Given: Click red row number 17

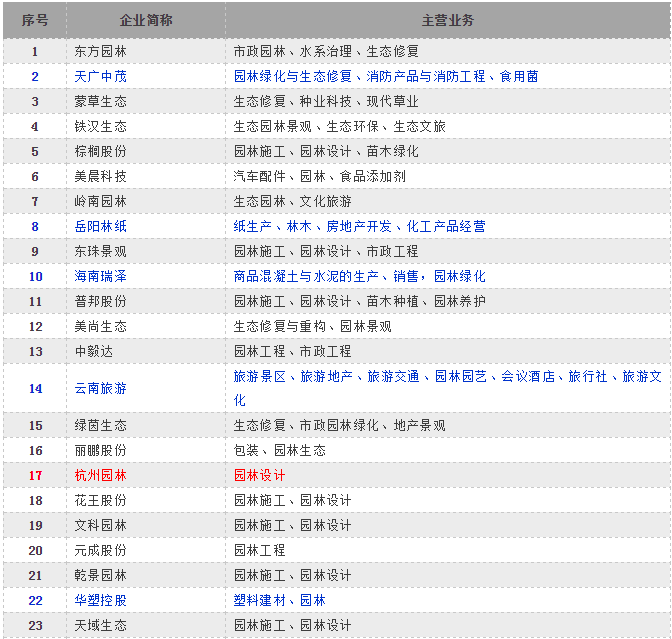Looking at the screenshot, I should click(x=36, y=475).
